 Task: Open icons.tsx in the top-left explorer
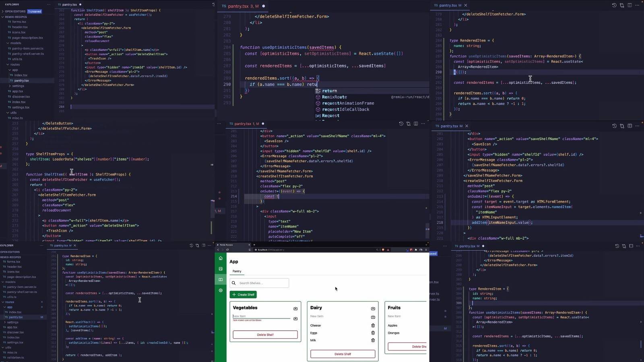pyautogui.click(x=19, y=32)
